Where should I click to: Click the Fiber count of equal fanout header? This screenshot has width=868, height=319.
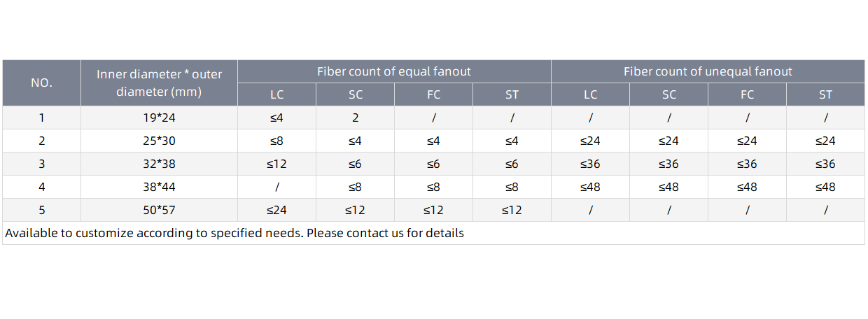[394, 71]
